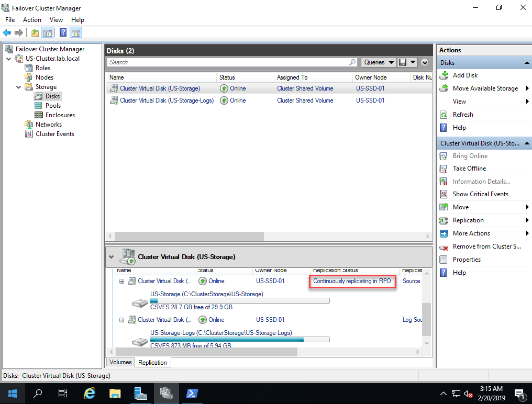Click the Save query disk icon
Image resolution: width=532 pixels, height=404 pixels.
403,62
